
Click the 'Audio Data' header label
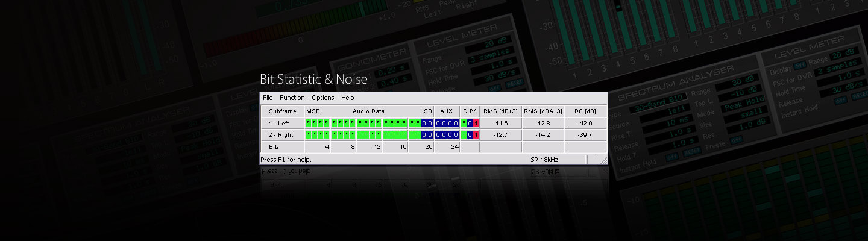point(368,111)
